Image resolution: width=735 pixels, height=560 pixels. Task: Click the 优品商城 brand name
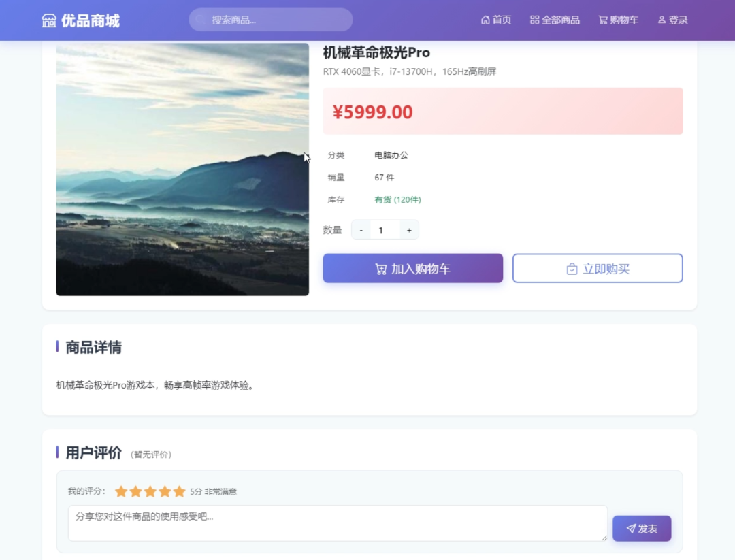[x=91, y=20]
